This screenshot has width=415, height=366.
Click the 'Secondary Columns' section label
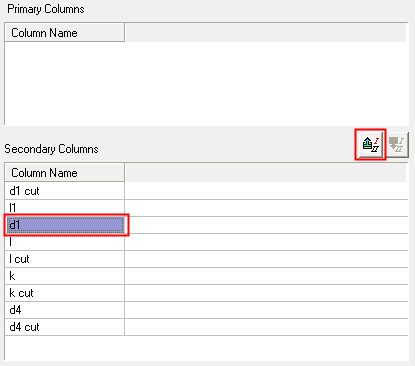coord(51,149)
